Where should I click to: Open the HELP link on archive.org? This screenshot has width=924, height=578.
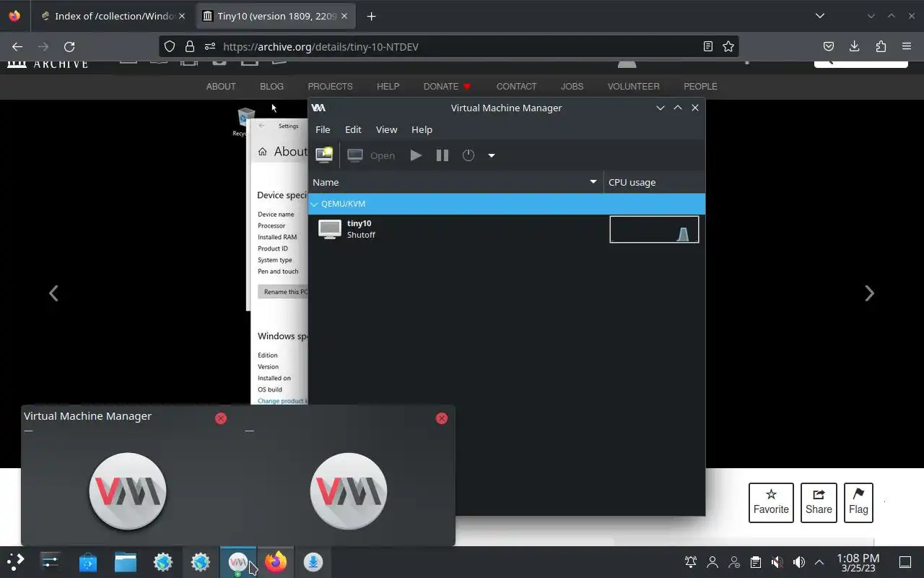tap(388, 86)
